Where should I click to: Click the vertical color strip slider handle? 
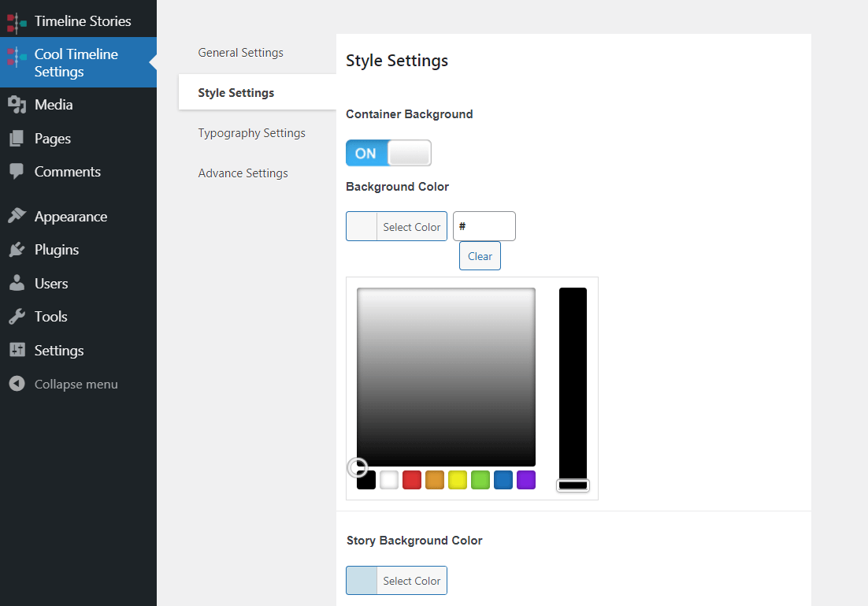pos(573,485)
